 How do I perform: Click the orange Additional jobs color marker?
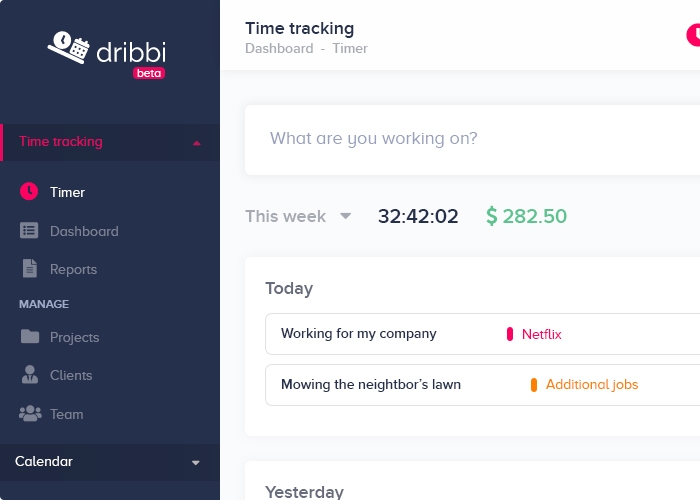coord(533,385)
